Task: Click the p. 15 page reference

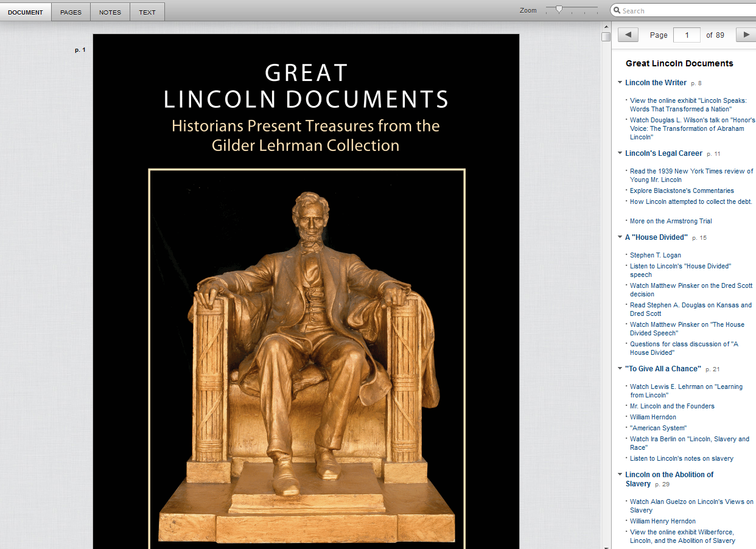Action: click(699, 238)
